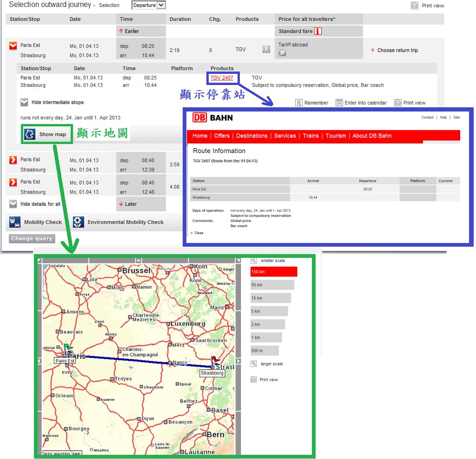Viewport: 476px width, 459px height.
Task: Click the map Print view icon
Action: 253,380
